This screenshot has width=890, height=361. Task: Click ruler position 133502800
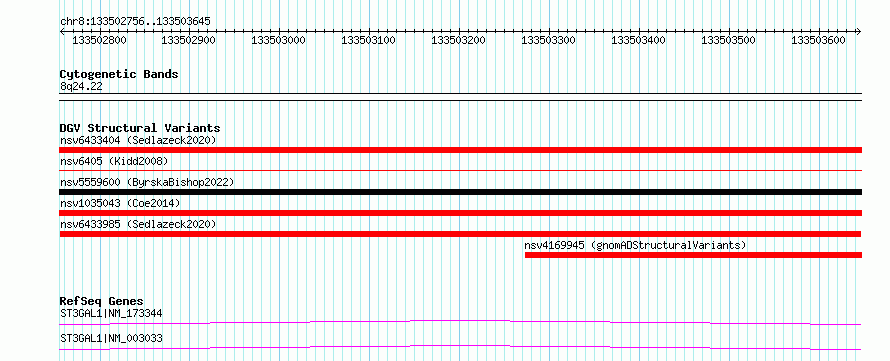coord(100,40)
